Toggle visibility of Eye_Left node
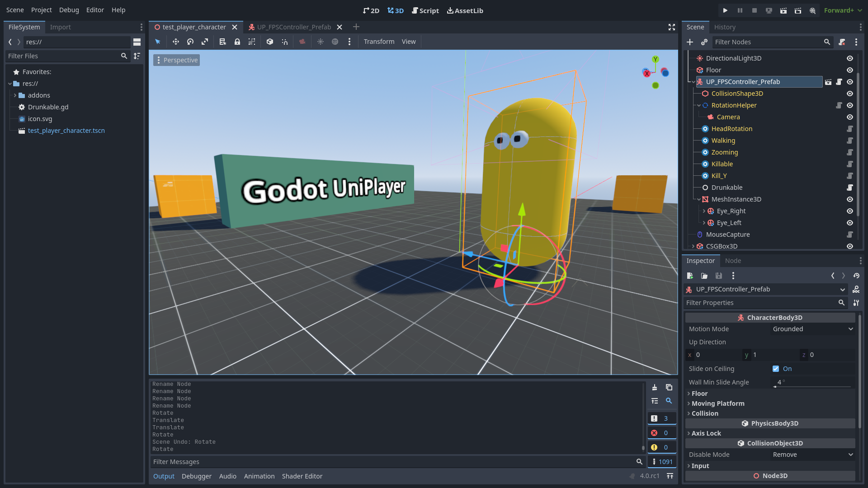 (x=850, y=223)
